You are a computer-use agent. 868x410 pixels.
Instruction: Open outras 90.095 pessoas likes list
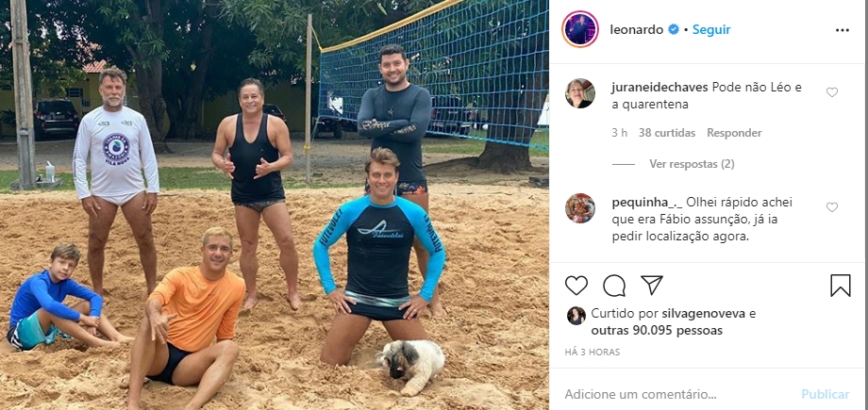click(x=657, y=331)
